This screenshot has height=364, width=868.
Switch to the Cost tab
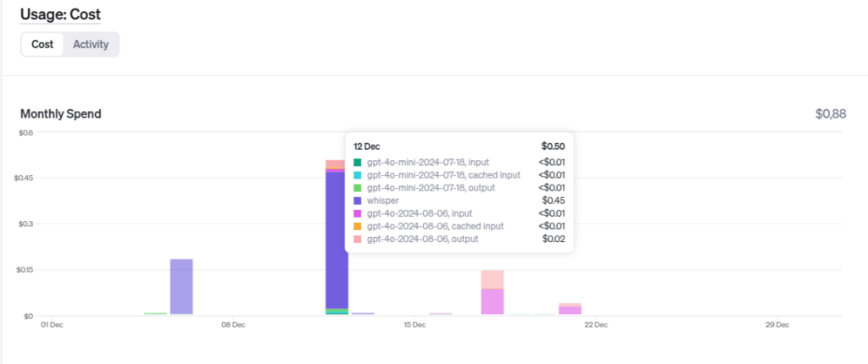42,44
